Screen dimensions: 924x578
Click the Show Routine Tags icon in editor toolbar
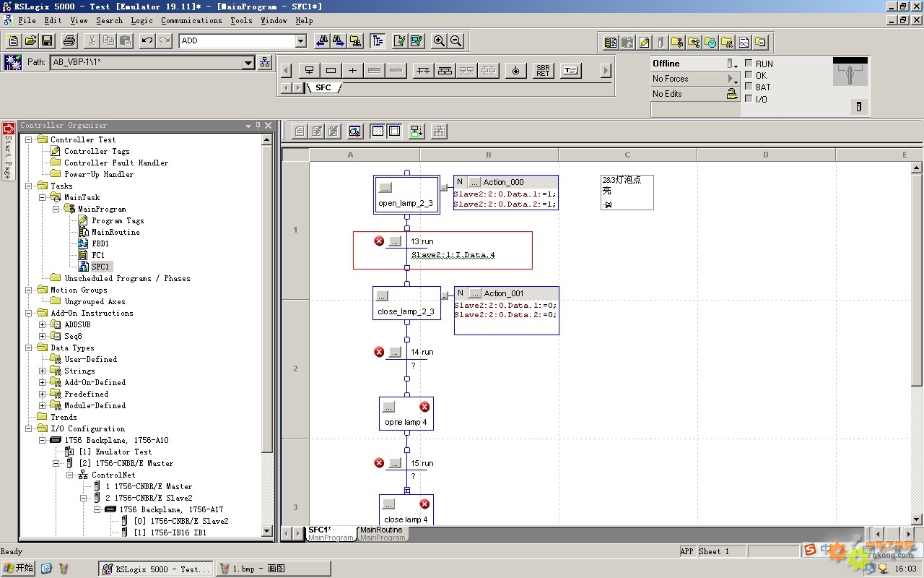point(354,131)
